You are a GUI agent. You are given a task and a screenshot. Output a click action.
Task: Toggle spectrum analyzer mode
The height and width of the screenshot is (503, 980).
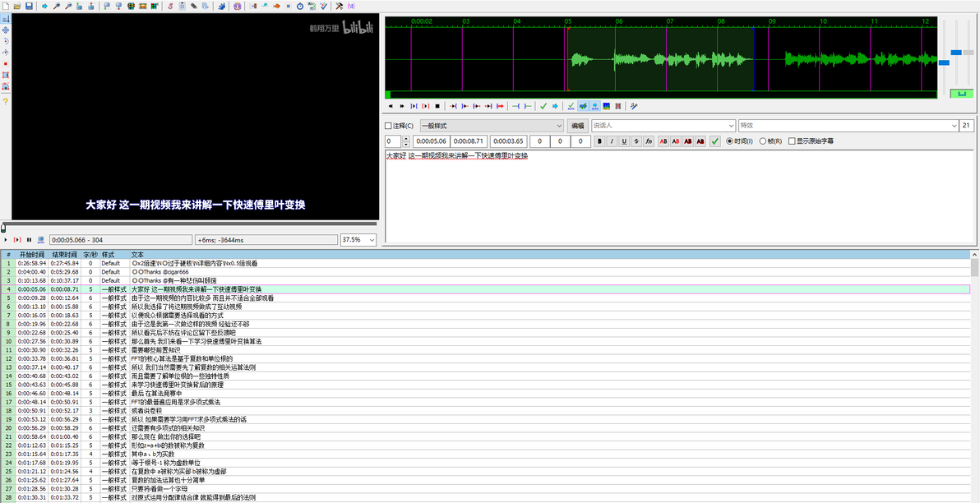pyautogui.click(x=606, y=106)
